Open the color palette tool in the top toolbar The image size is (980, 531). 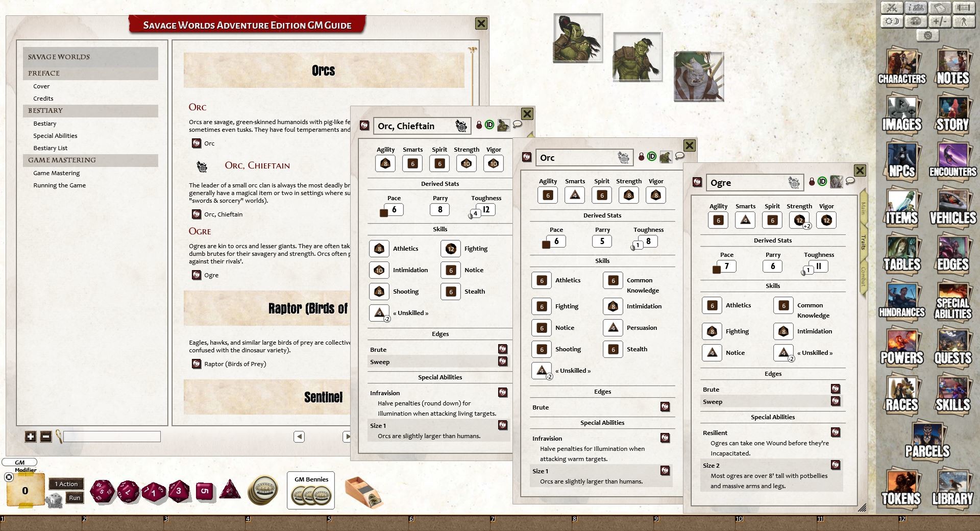click(x=916, y=21)
